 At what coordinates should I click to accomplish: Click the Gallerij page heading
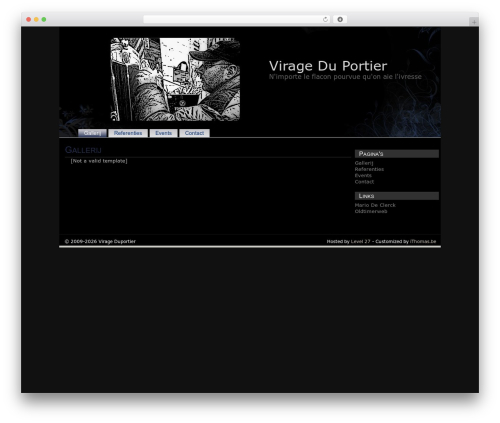(83, 150)
